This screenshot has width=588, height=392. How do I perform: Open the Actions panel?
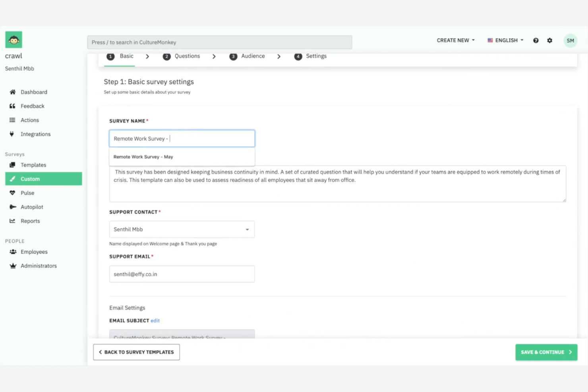tap(29, 120)
